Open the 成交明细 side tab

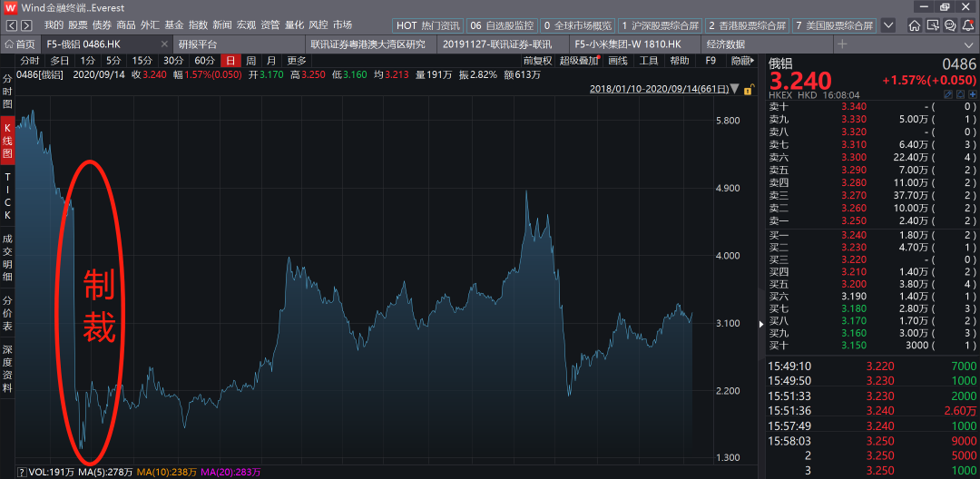(x=7, y=258)
